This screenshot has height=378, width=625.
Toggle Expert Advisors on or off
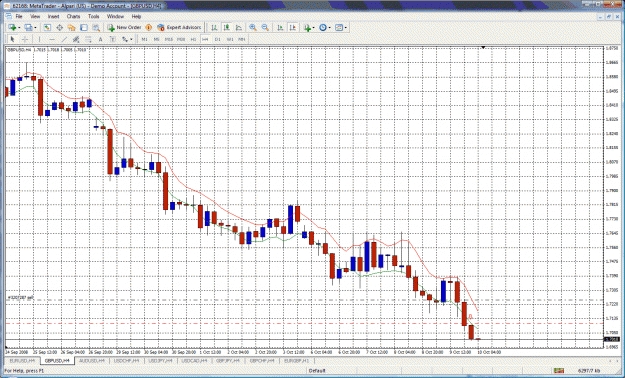pos(179,28)
